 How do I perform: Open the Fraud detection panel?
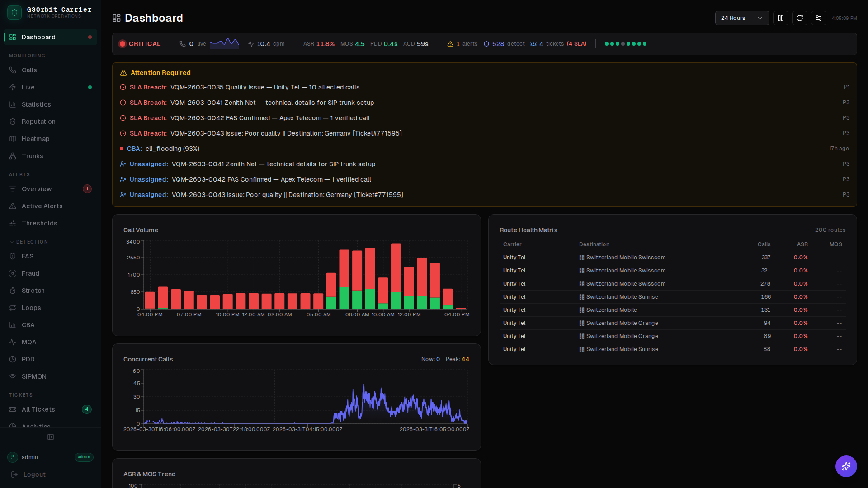(x=31, y=273)
